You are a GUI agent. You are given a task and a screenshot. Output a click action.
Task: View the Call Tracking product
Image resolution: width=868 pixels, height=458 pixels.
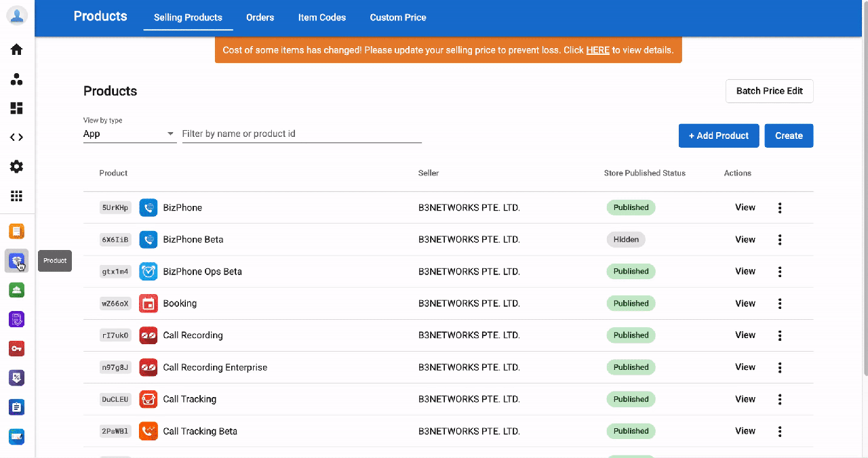[745, 399]
